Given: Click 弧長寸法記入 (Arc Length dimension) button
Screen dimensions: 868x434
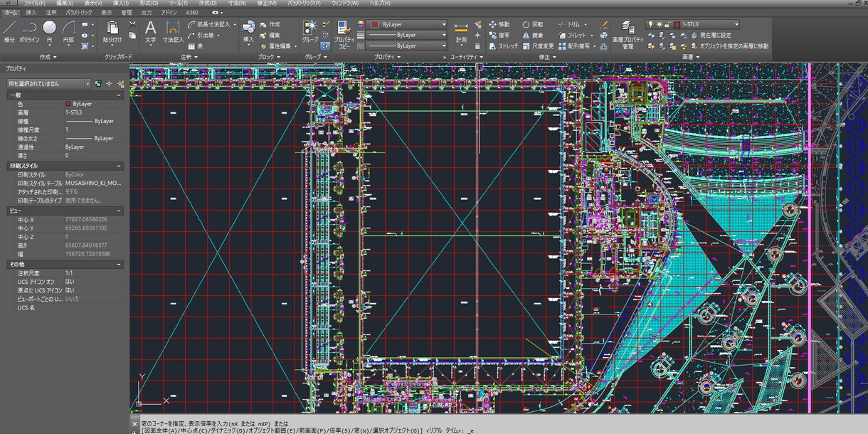Looking at the screenshot, I should [211, 24].
